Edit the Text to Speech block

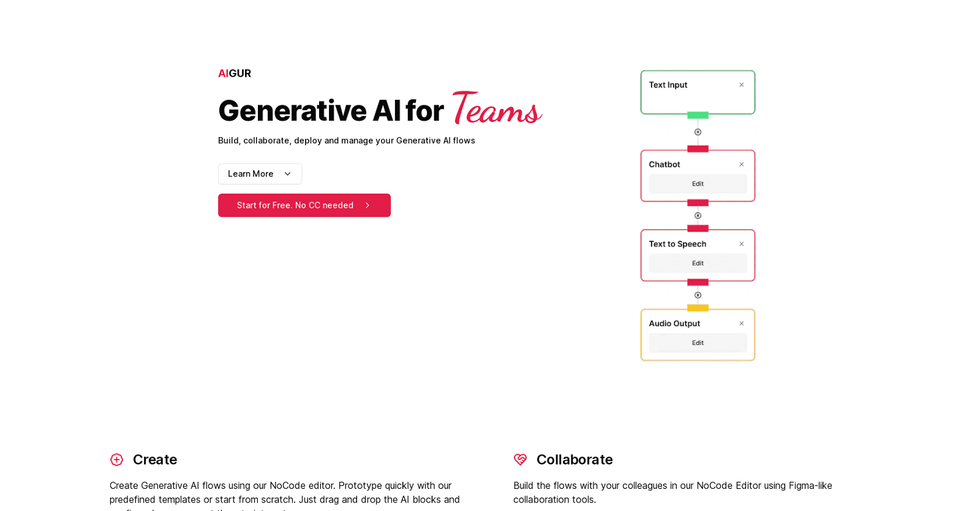(x=698, y=263)
